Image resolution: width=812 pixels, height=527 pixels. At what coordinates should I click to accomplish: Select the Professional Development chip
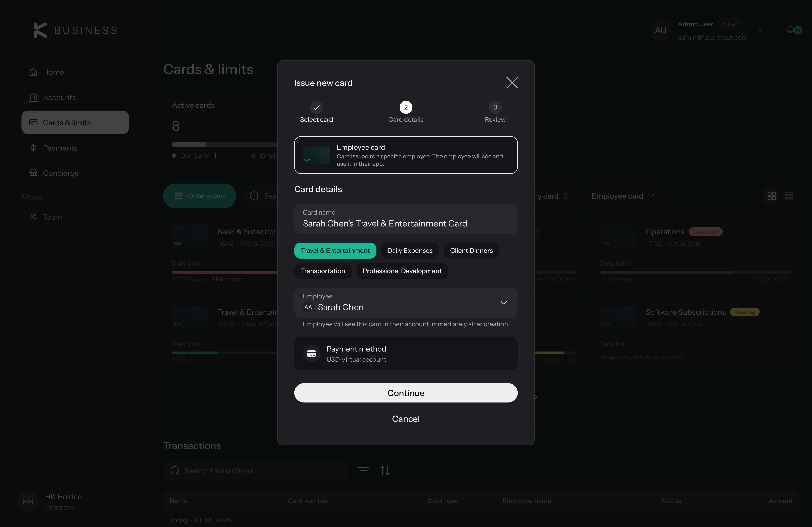[x=402, y=271]
